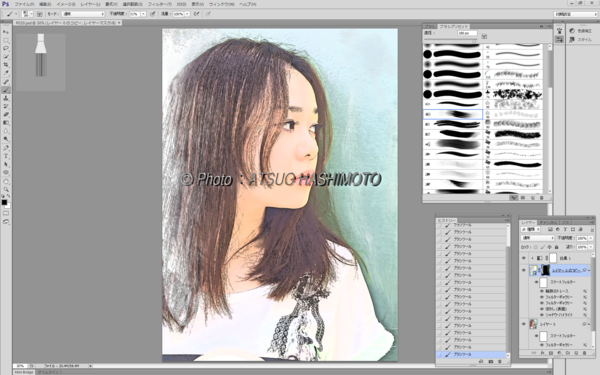Toggle Quick Mask mode icon
600x375 pixels.
pyautogui.click(x=6, y=214)
